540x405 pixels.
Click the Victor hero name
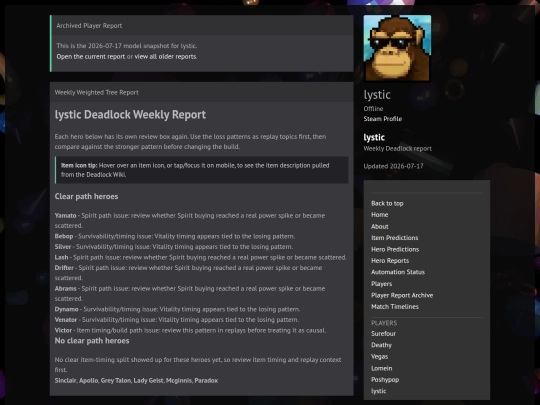63,330
